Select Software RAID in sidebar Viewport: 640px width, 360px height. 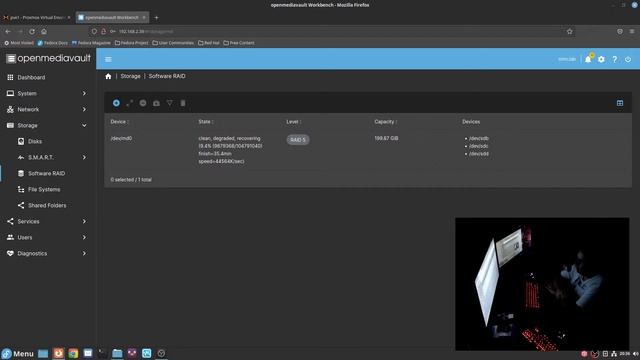pyautogui.click(x=47, y=173)
